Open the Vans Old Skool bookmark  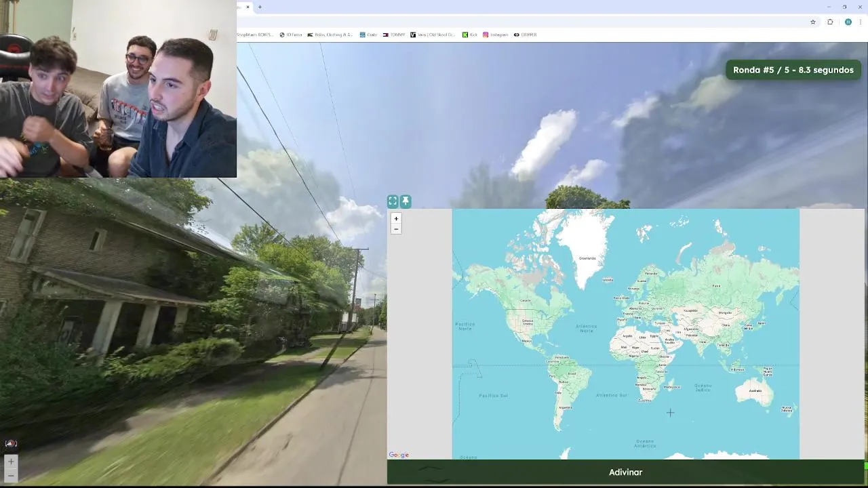tap(434, 35)
